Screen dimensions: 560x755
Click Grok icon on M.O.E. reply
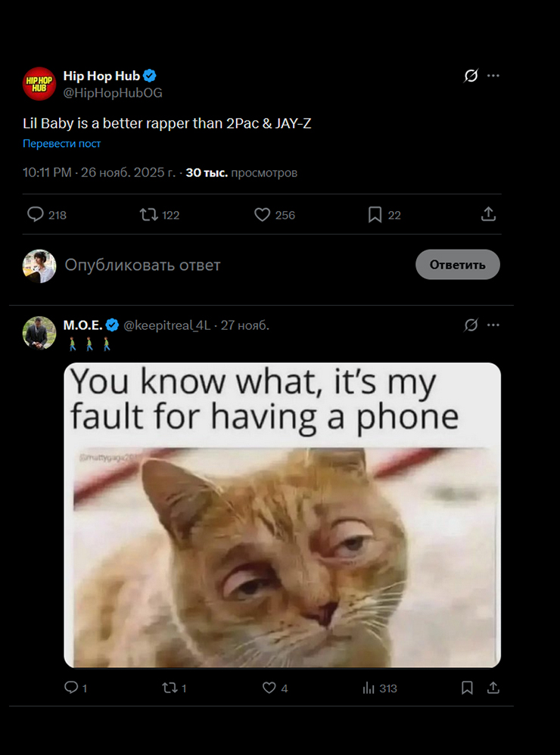(471, 325)
